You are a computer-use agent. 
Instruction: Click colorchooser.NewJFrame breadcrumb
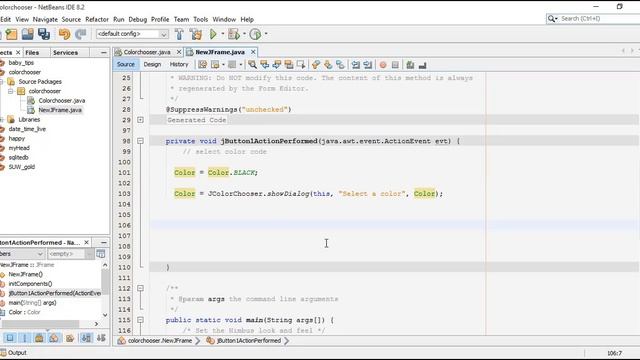(x=160, y=340)
